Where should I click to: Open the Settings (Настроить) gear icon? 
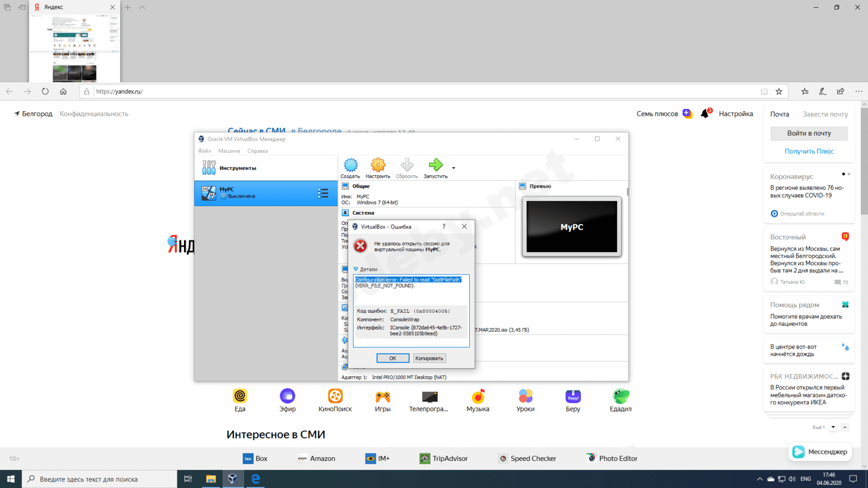378,165
